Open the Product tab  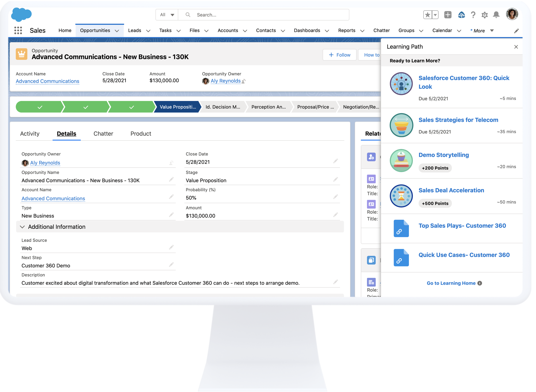(141, 134)
